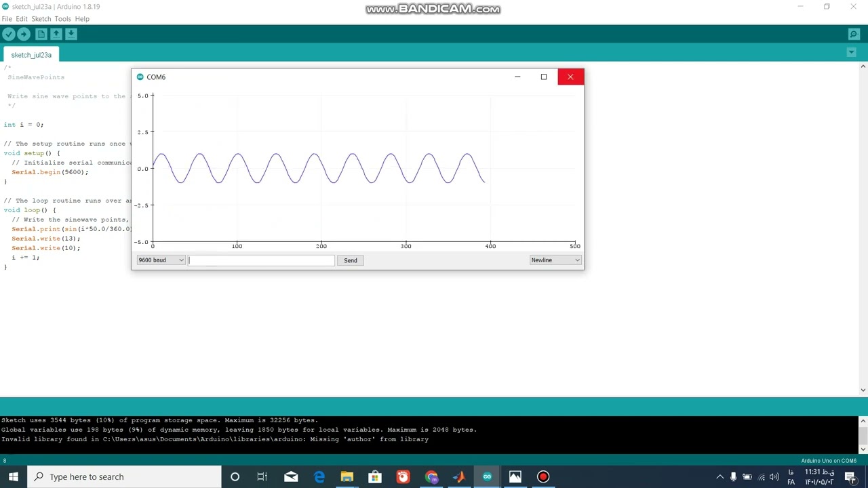
Task: Click the 'void loop() {' line
Action: pos(30,210)
